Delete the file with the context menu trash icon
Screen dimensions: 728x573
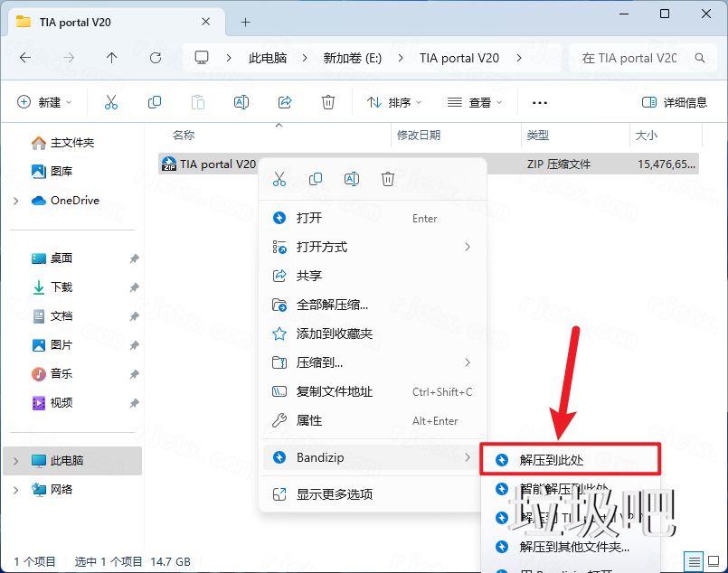click(x=387, y=179)
